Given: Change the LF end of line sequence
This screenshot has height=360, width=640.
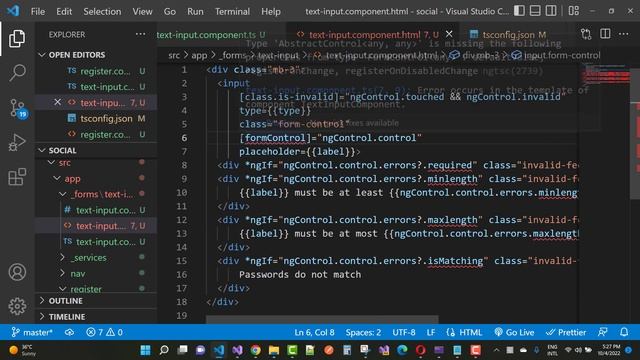Looking at the screenshot, I should (x=431, y=332).
